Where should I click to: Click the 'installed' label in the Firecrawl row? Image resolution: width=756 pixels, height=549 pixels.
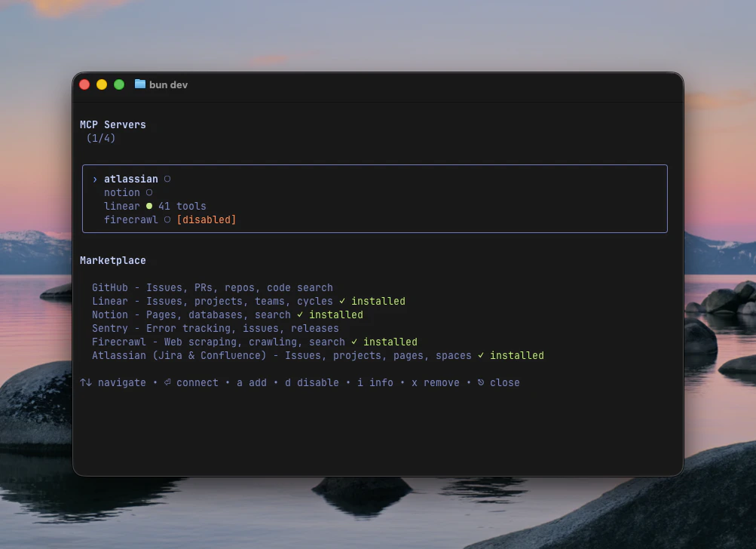(390, 342)
